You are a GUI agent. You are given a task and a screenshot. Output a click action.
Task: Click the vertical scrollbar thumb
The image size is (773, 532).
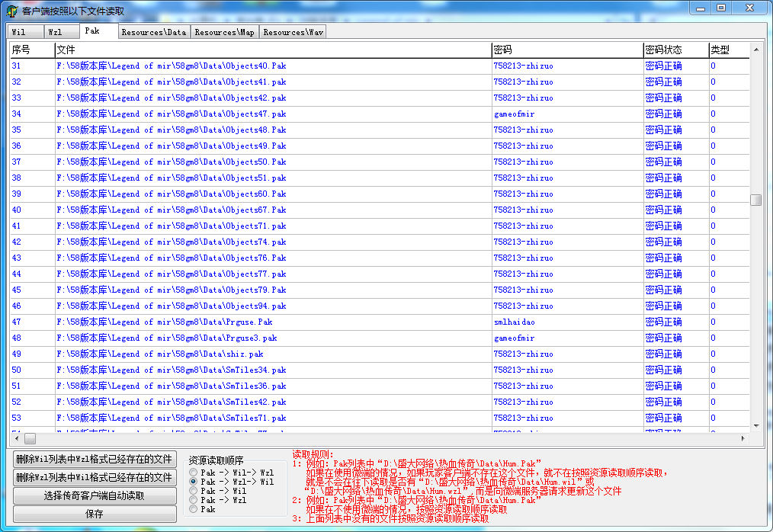tap(755, 200)
